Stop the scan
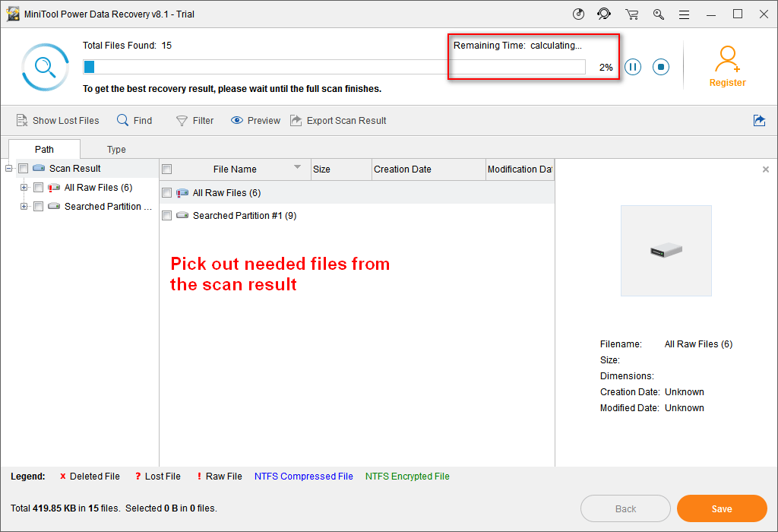Screen dimensions: 778x532 tap(661, 67)
